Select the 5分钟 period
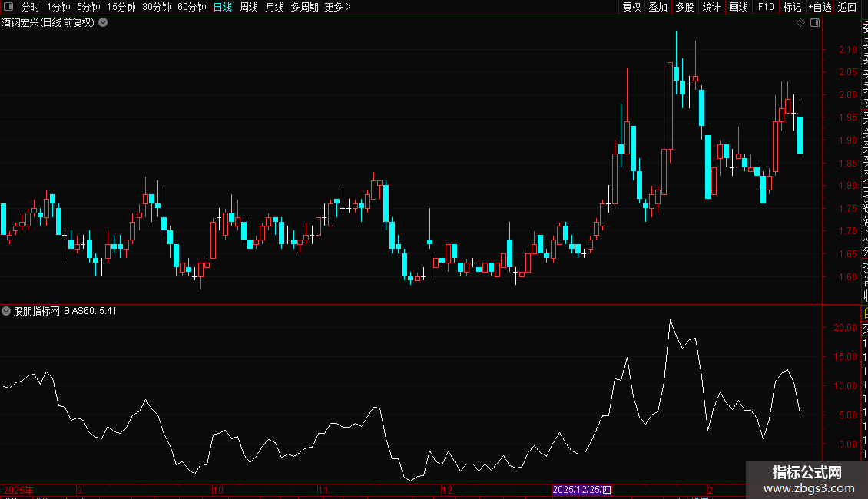Screen dimensions: 868x499 point(88,7)
